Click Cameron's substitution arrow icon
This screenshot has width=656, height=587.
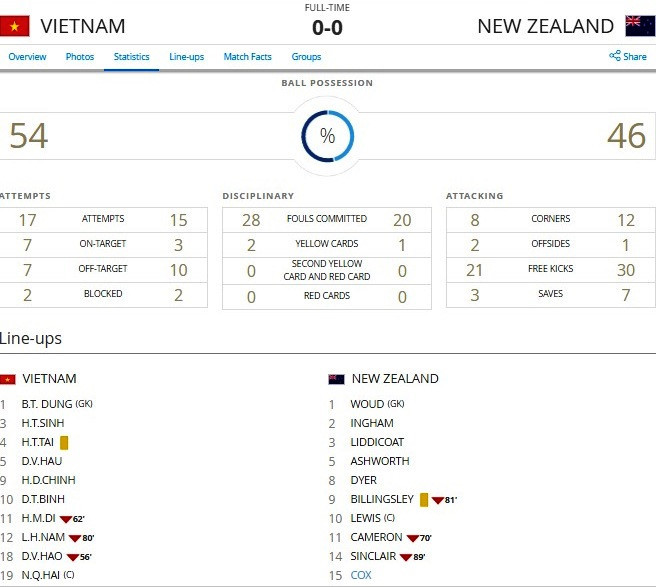click(x=411, y=537)
